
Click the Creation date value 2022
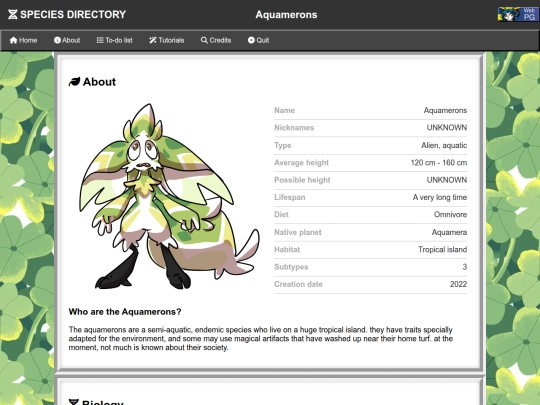(458, 284)
